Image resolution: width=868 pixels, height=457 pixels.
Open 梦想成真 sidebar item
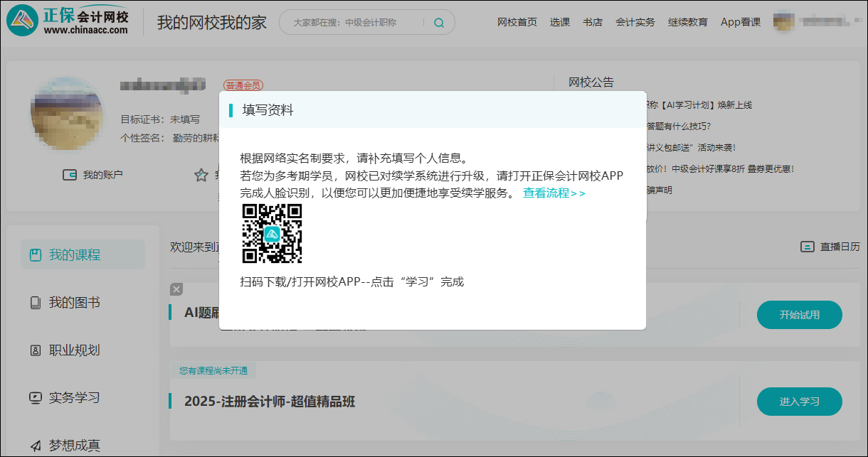(74, 446)
